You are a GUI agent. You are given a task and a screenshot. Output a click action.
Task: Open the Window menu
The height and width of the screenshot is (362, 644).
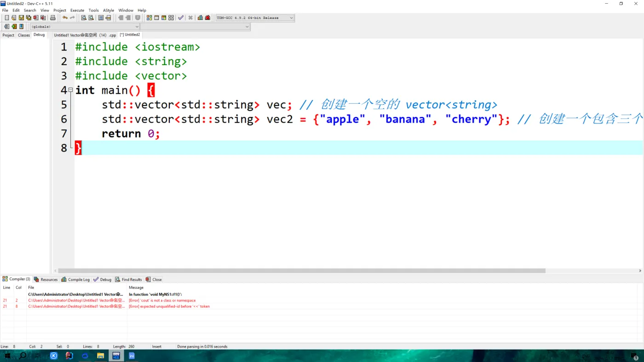click(x=126, y=10)
